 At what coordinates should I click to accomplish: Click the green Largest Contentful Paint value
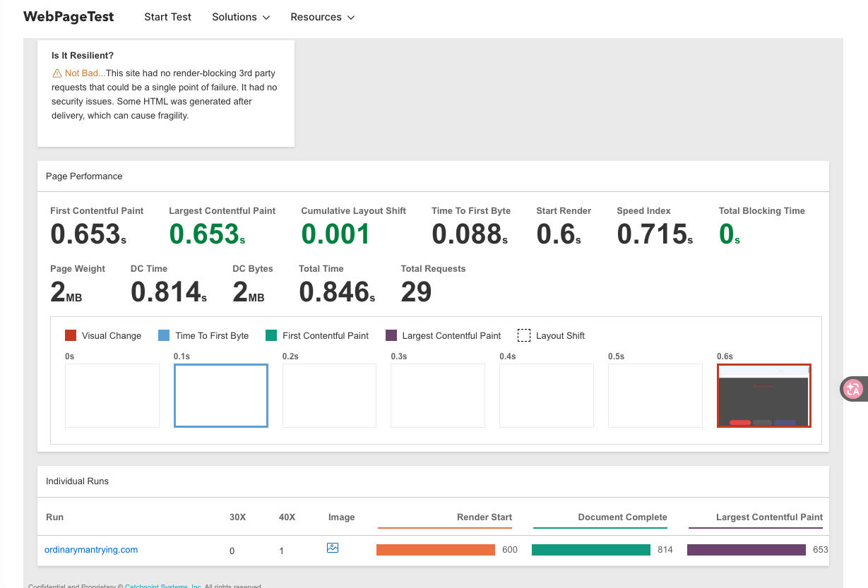(207, 234)
